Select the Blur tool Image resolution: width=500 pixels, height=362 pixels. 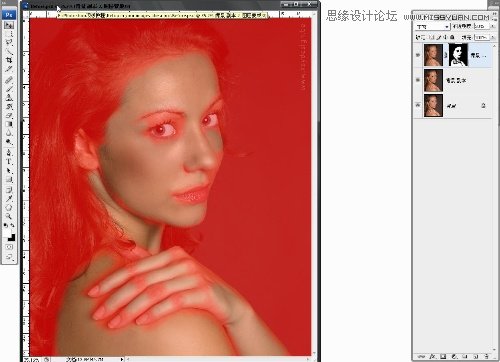tap(9, 133)
